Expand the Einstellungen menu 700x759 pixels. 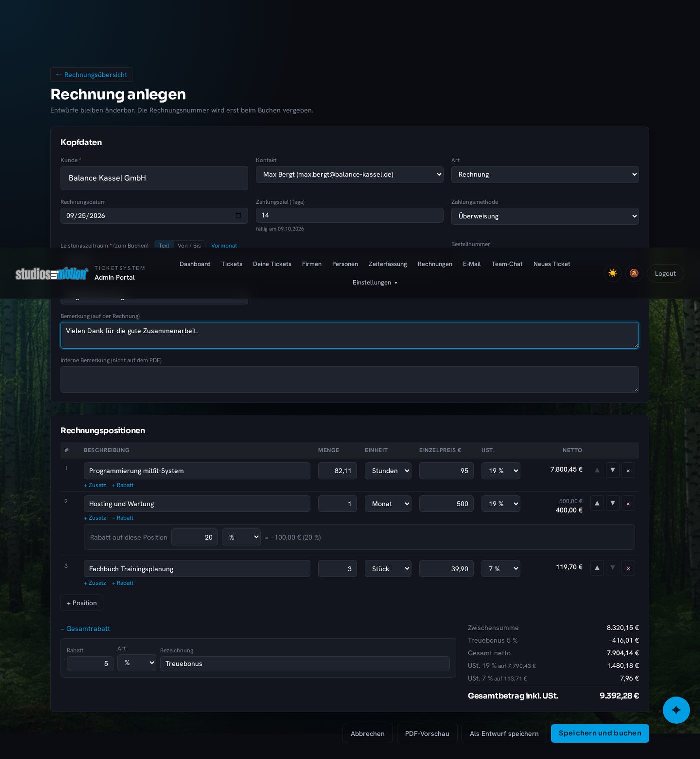click(x=375, y=283)
